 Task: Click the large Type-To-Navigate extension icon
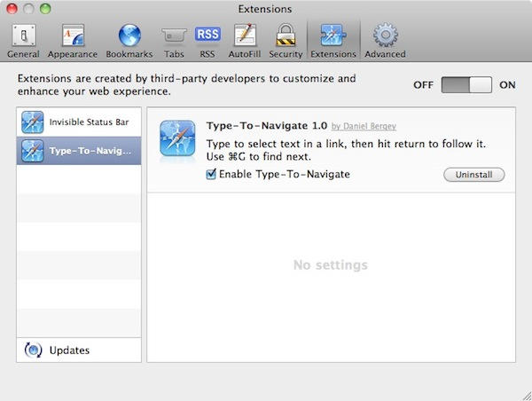(x=177, y=138)
